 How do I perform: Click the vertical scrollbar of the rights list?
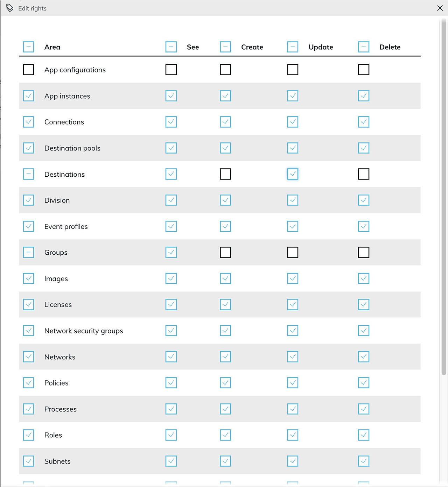[444, 196]
